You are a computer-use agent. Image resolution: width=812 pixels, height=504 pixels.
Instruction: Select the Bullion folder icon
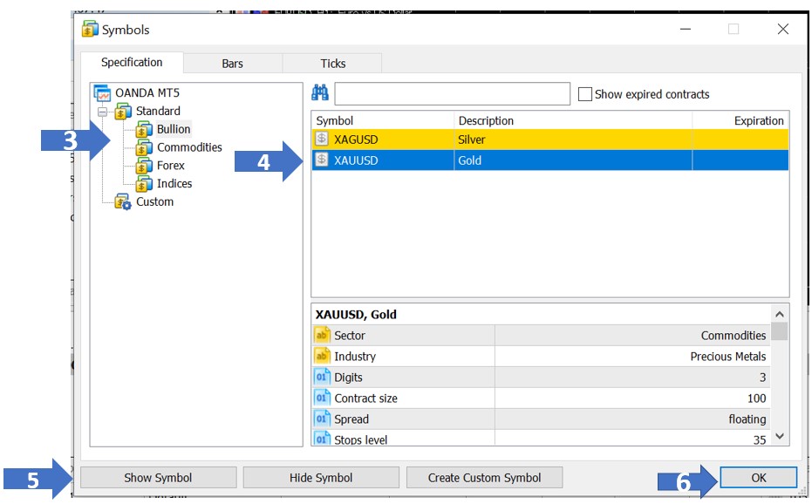click(145, 130)
